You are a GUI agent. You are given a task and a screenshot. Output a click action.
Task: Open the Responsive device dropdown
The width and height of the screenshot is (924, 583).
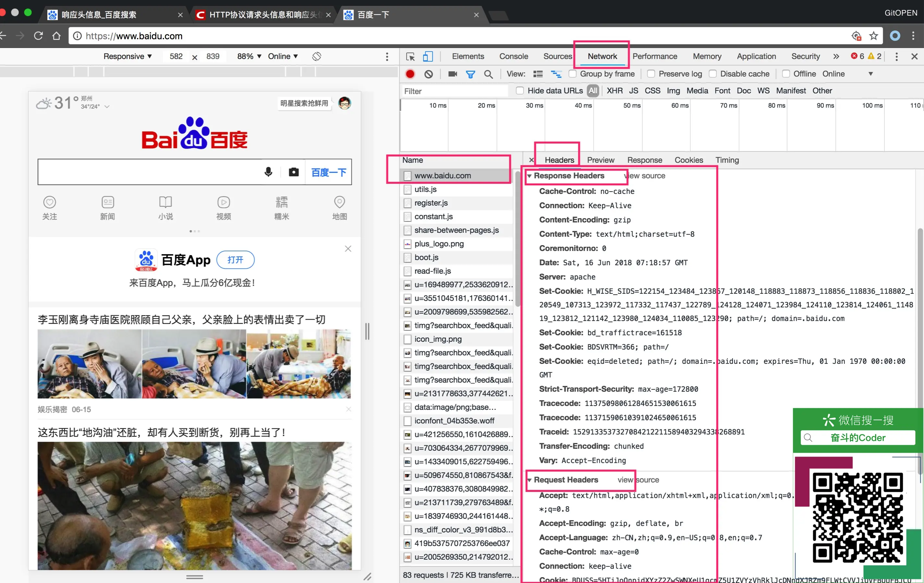(128, 56)
